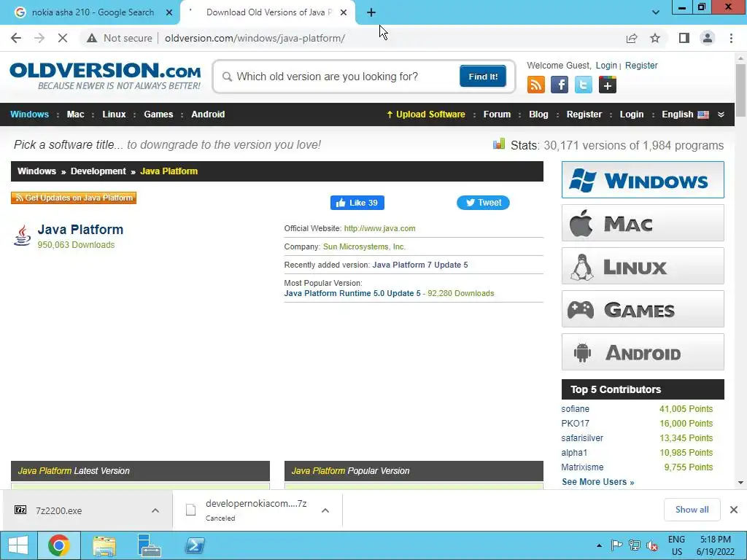
Task: Open Windows Start button
Action: [x=18, y=545]
